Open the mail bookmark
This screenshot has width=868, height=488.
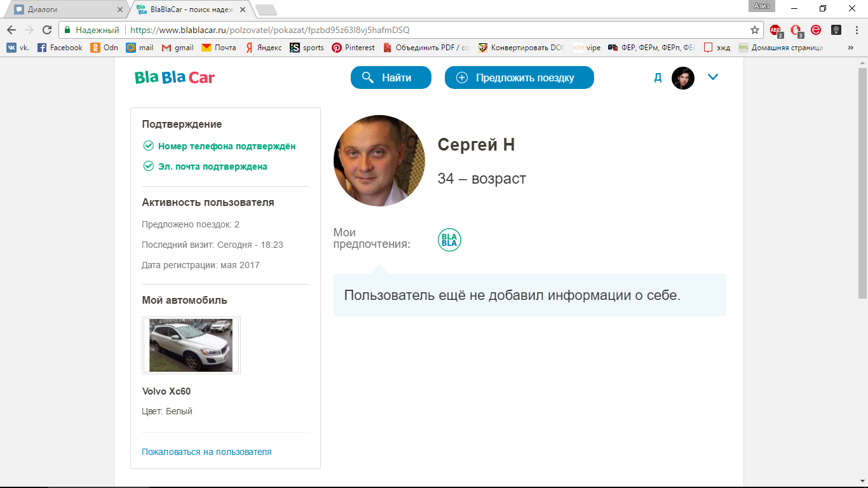[140, 48]
